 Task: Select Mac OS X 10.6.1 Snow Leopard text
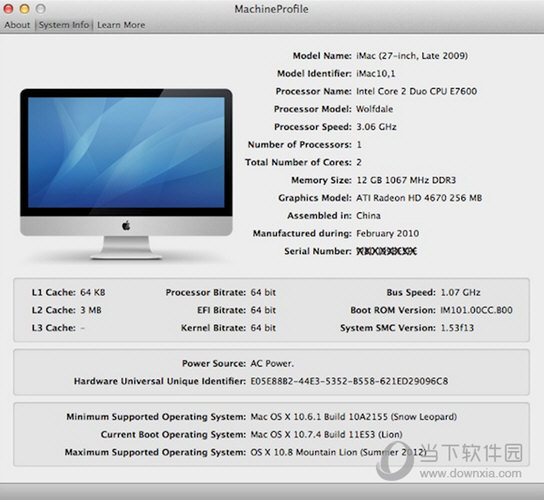(x=354, y=417)
